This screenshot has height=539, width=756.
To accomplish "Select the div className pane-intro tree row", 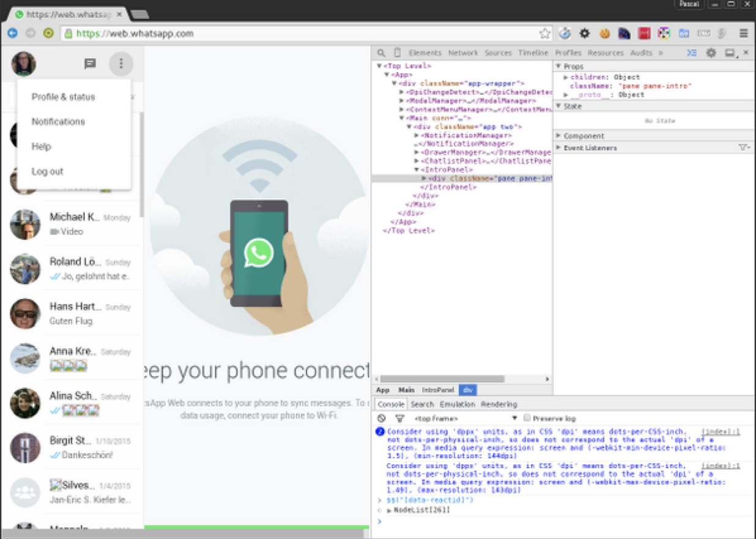I will (462, 178).
